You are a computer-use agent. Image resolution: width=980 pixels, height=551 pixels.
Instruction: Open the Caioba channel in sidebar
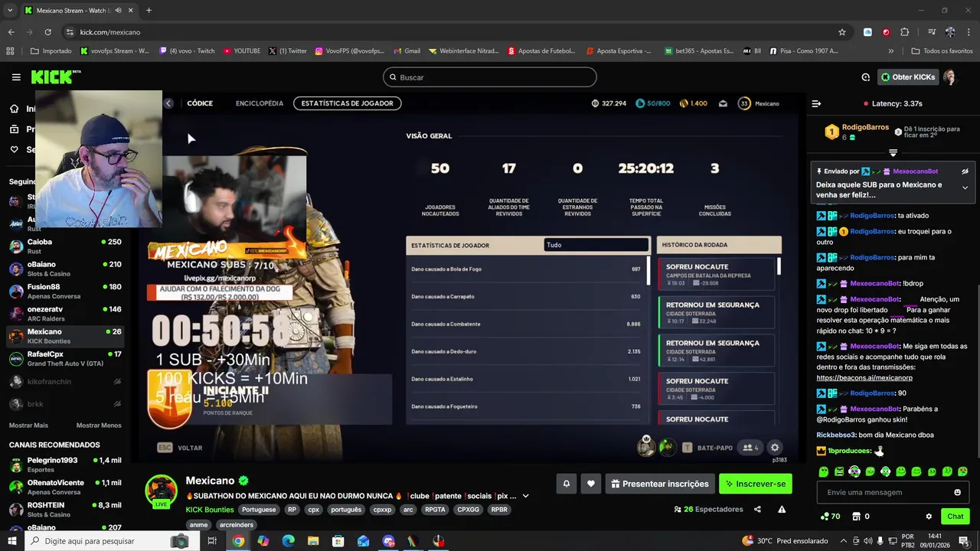coord(65,246)
